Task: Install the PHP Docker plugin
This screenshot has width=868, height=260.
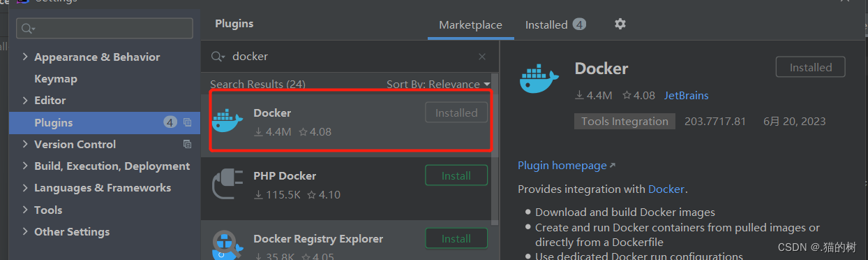Action: [456, 176]
